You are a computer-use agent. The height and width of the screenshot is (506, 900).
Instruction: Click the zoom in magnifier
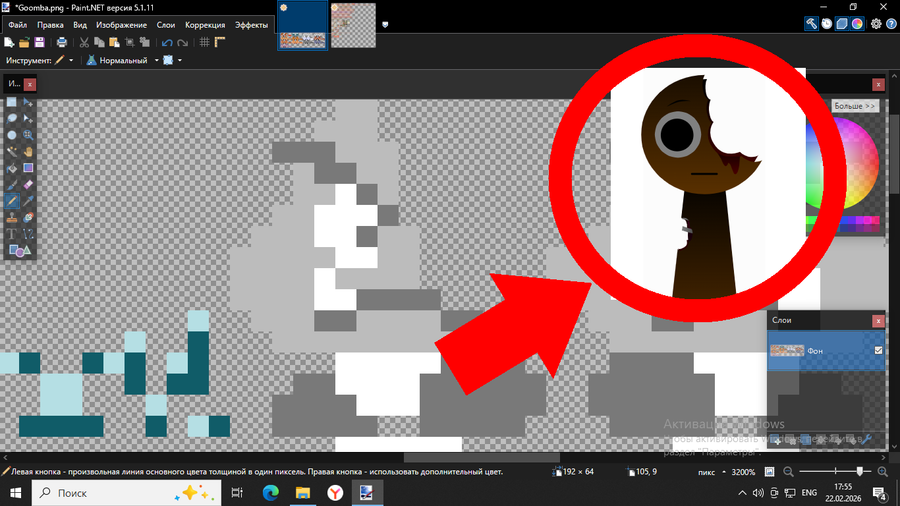[x=883, y=472]
